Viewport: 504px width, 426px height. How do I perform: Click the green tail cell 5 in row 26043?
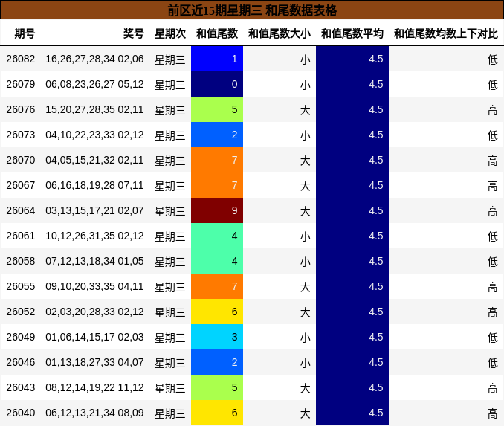217,387
